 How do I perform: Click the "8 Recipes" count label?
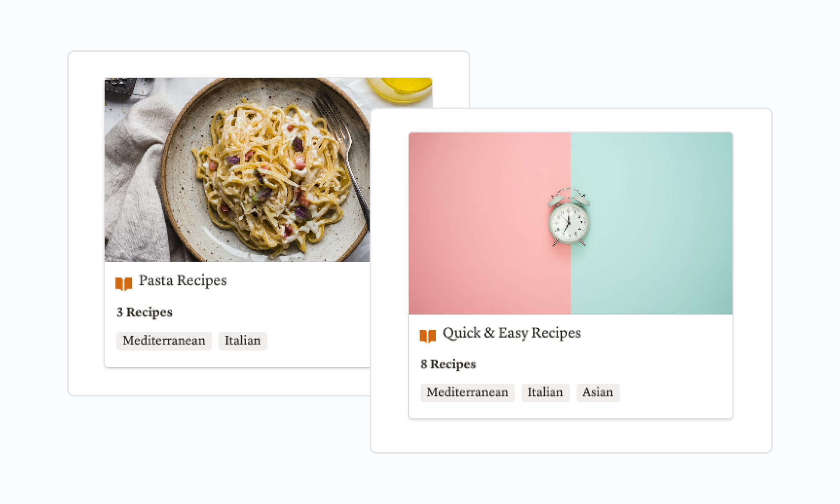(448, 364)
